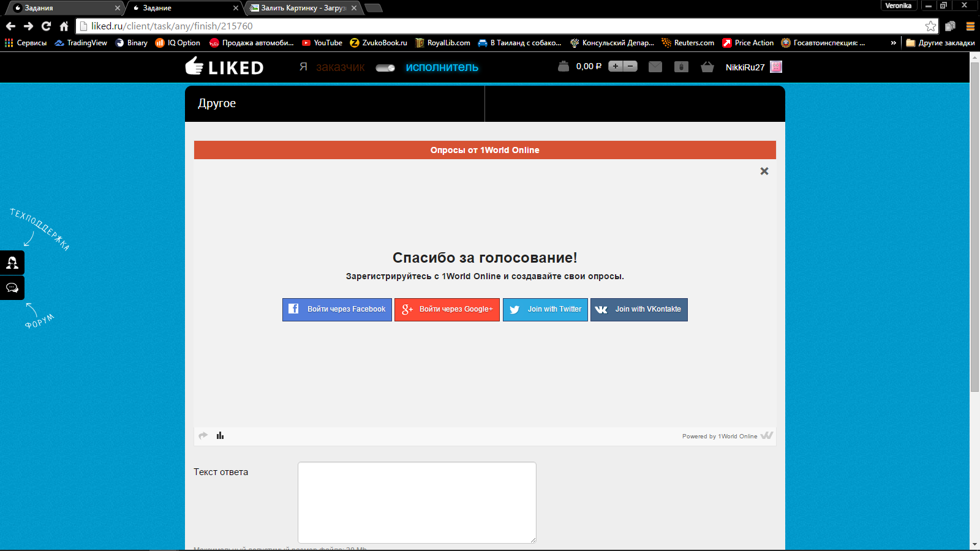Switch to the Задания tab

point(64,8)
